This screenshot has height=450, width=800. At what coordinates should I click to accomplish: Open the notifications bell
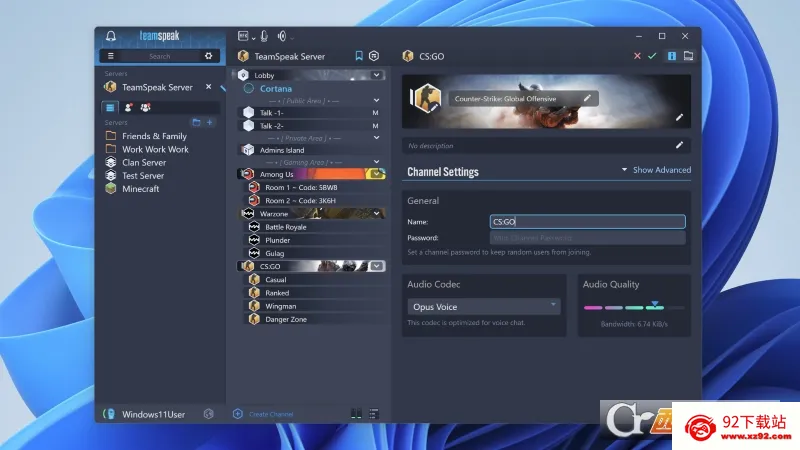tap(111, 36)
